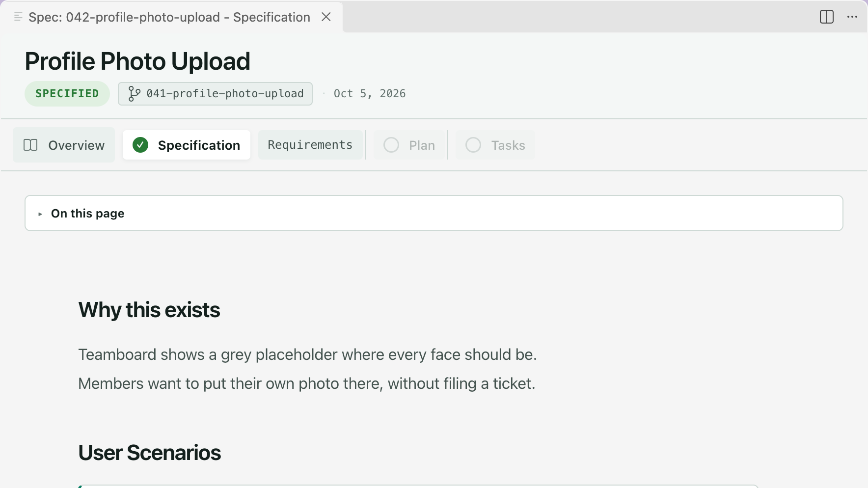Select the Specification tab
Viewport: 868px width, 488px height.
pyautogui.click(x=187, y=145)
